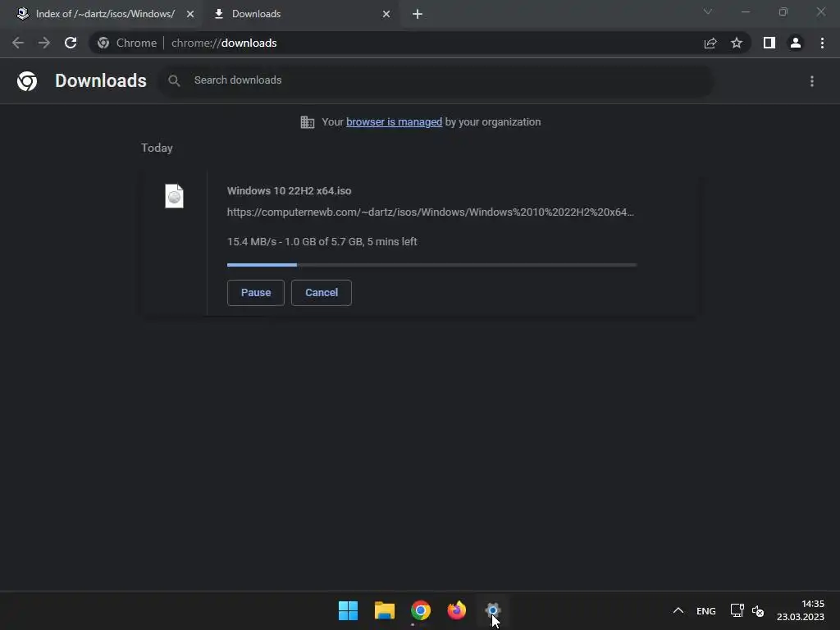The width and height of the screenshot is (840, 630).
Task: Open Downloads page more actions menu
Action: [812, 81]
